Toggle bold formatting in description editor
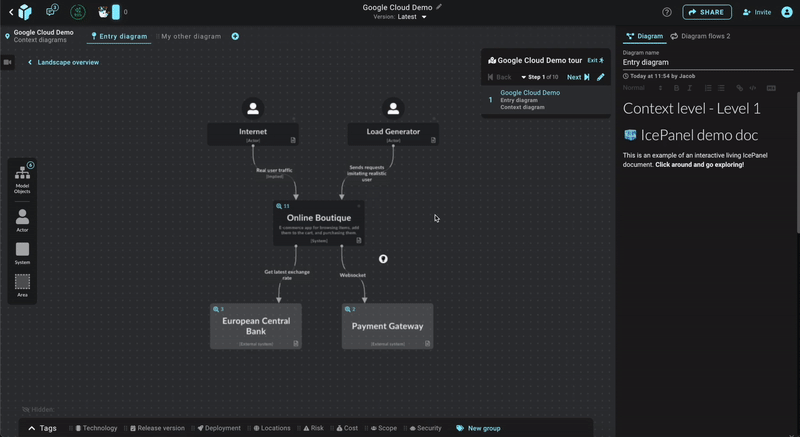The width and height of the screenshot is (800, 437). coord(676,88)
